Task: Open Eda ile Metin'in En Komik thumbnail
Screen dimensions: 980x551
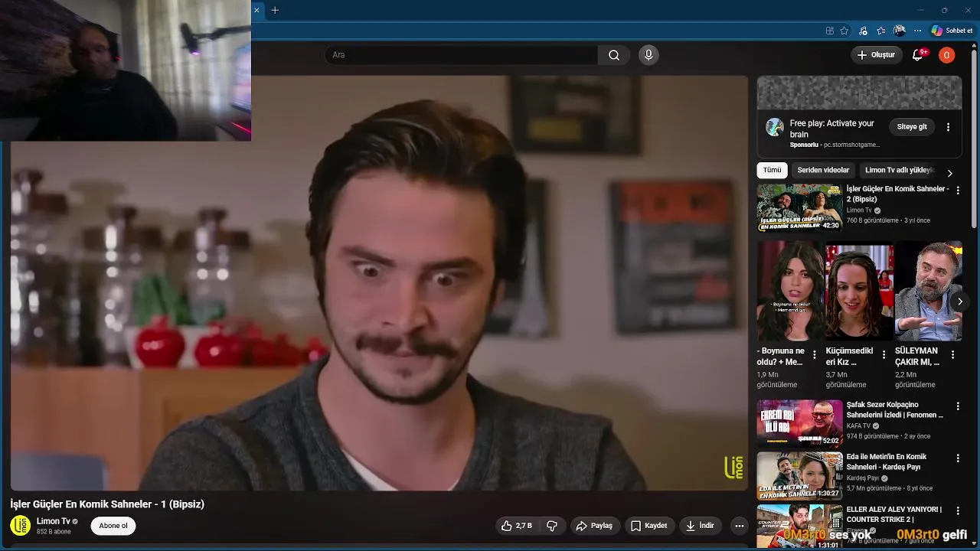Action: pyautogui.click(x=799, y=475)
